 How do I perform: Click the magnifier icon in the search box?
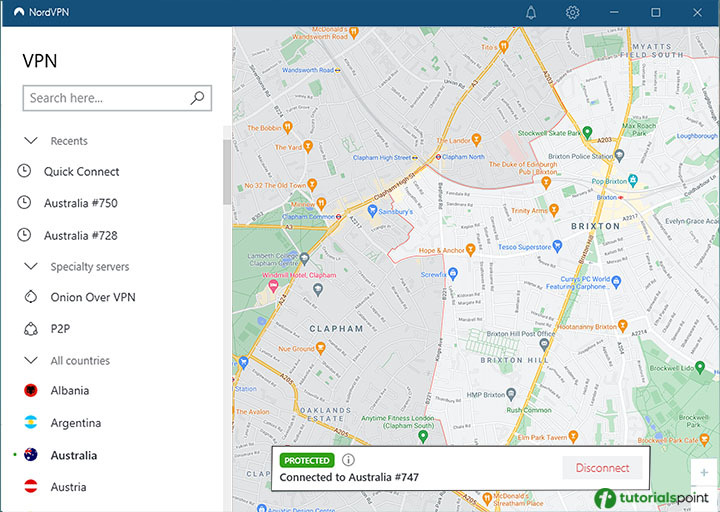(x=197, y=97)
